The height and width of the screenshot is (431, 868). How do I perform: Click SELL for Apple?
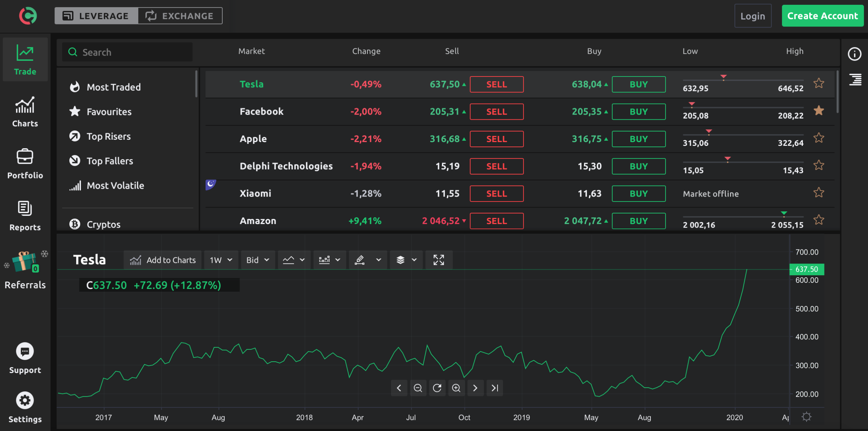click(x=496, y=139)
